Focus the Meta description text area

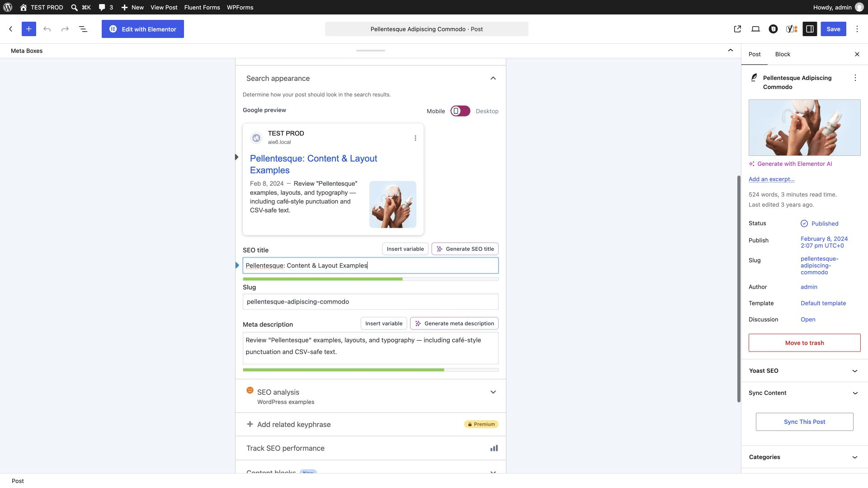[x=371, y=348]
